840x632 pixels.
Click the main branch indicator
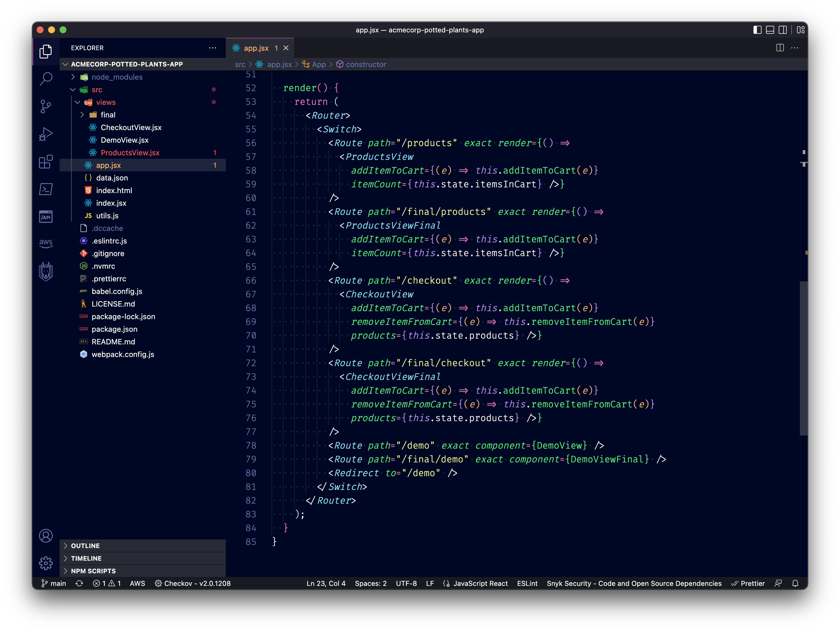tap(54, 583)
